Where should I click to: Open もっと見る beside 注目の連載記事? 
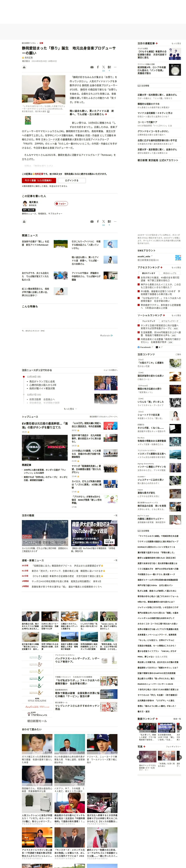tap(176, 43)
